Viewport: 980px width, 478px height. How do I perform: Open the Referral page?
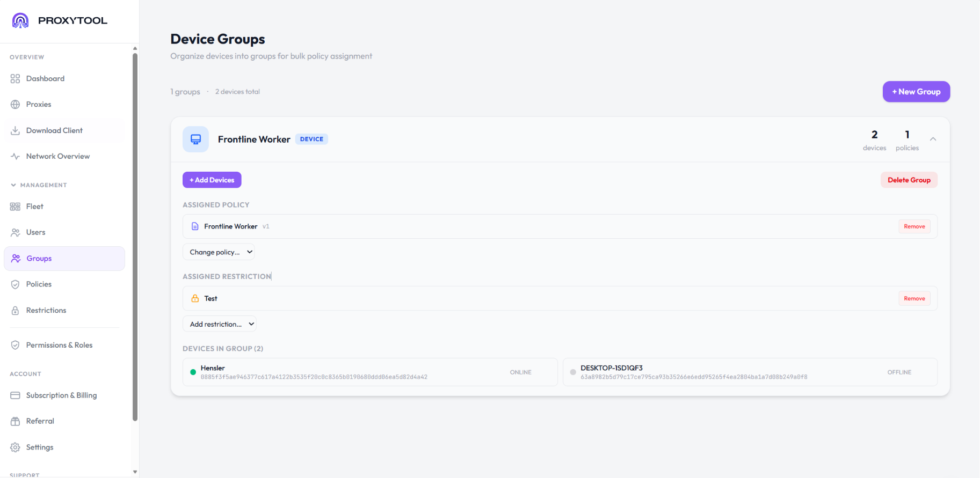coord(64,421)
